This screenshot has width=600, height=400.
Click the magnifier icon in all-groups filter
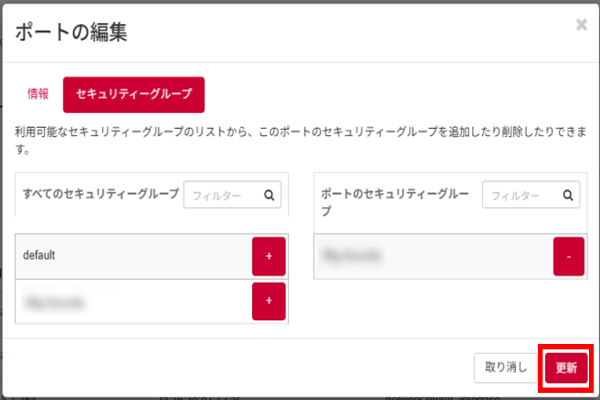269,197
